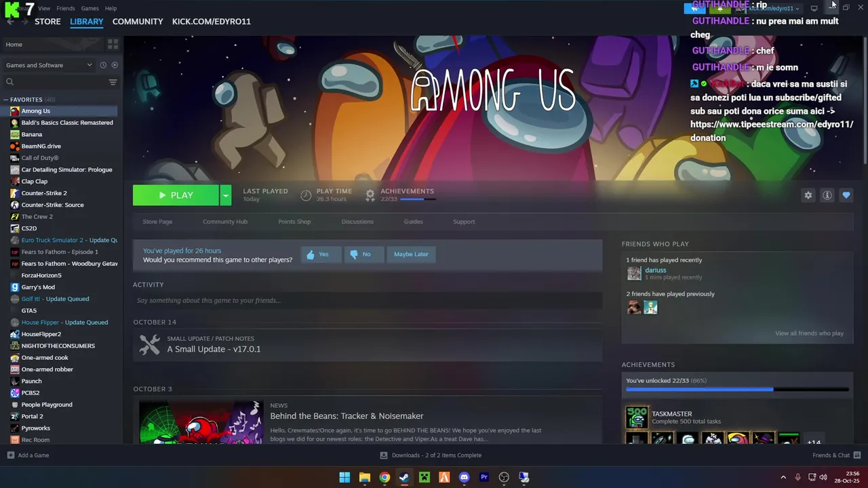The image size is (868, 488).
Task: Open Guides link
Action: [x=413, y=222]
